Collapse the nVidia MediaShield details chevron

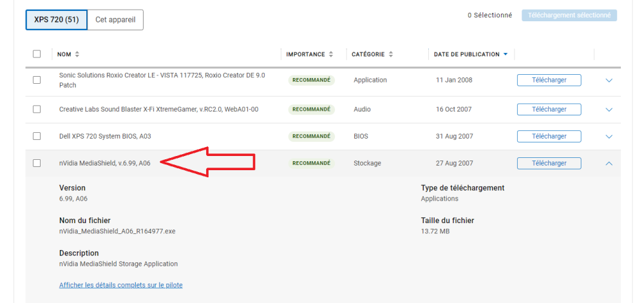tap(609, 164)
